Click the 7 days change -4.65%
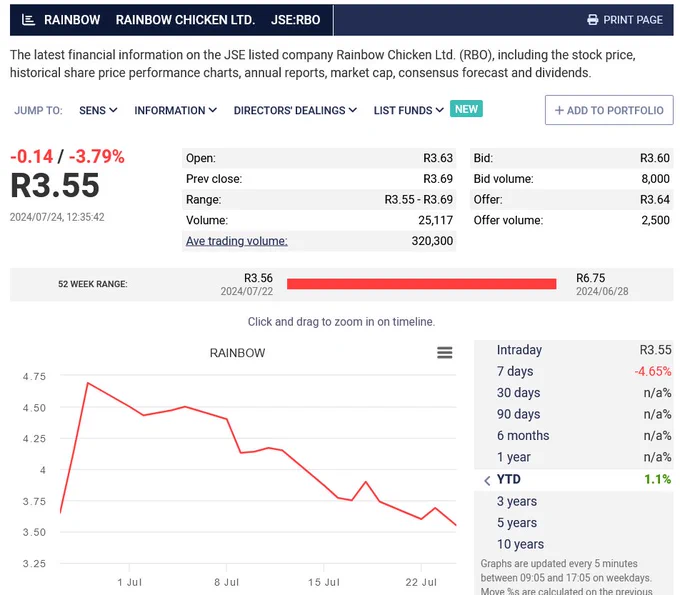Image resolution: width=680 pixels, height=595 pixels. (653, 371)
